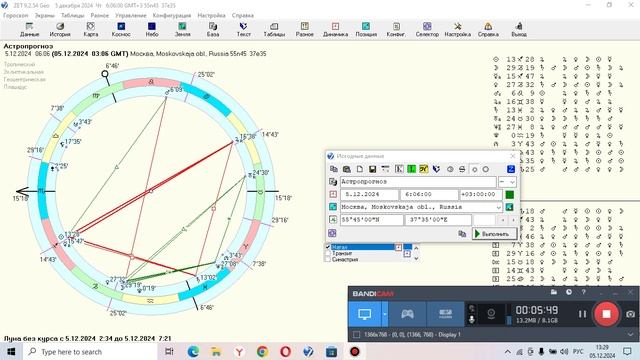Viewport: 640px width, 360px height.
Task: Open the Земля earth view icon
Action: [x=182, y=29]
